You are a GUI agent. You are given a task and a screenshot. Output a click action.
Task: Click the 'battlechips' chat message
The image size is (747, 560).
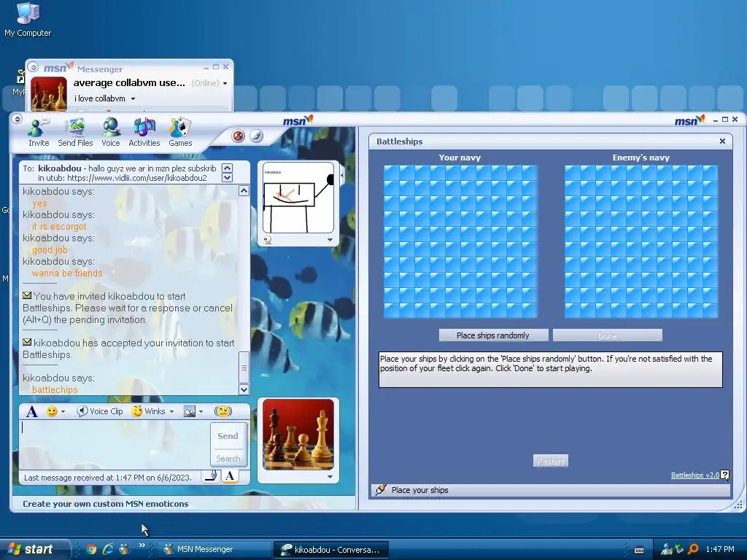click(x=55, y=390)
